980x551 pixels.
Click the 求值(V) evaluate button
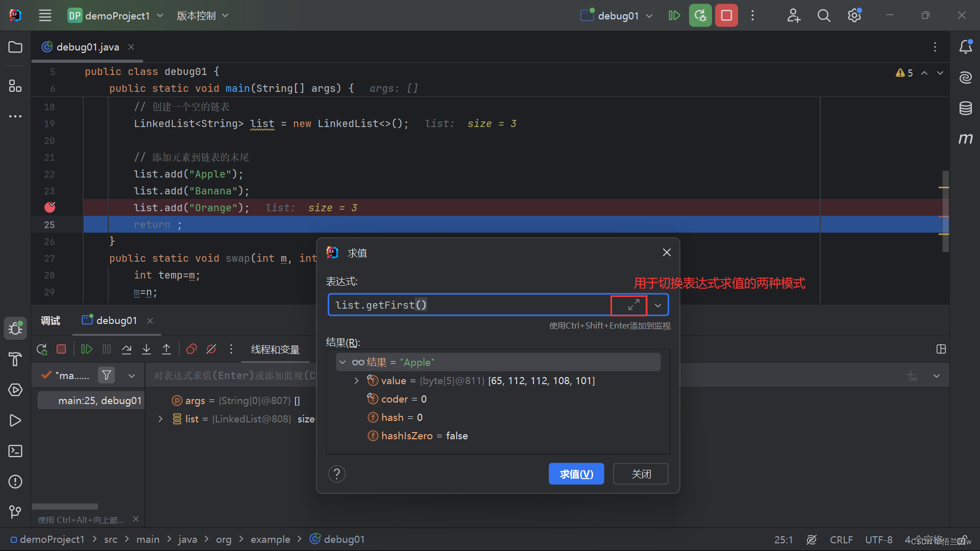[x=577, y=473]
